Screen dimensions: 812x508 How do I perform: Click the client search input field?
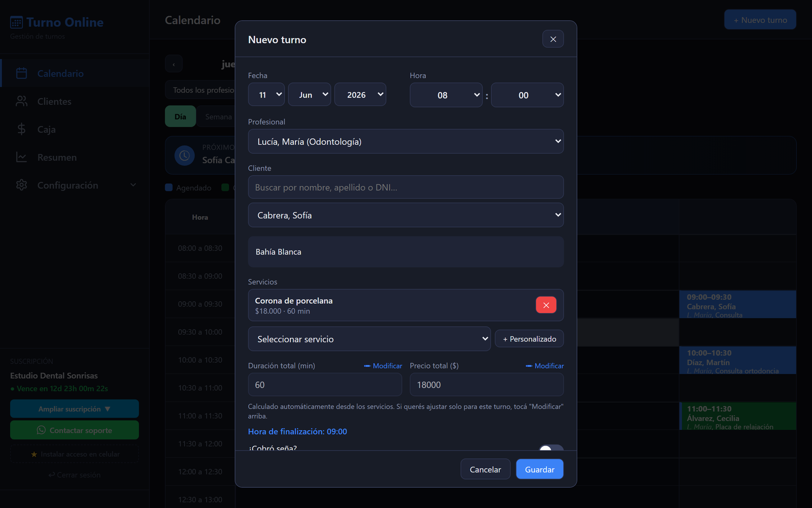coord(406,187)
